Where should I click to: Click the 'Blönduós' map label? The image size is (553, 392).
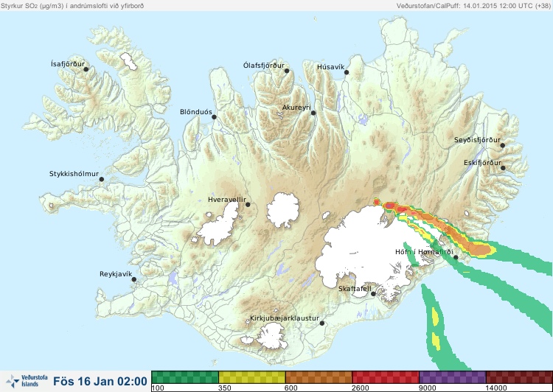[195, 112]
